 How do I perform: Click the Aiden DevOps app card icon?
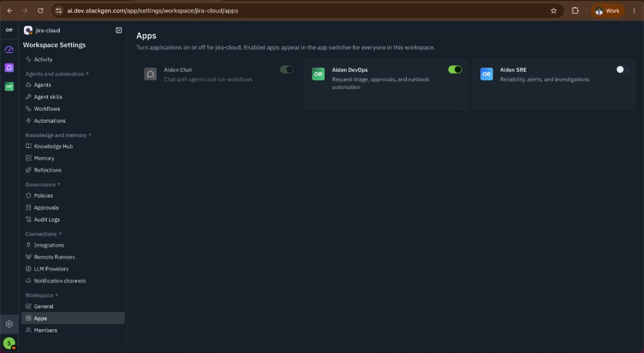[318, 74]
